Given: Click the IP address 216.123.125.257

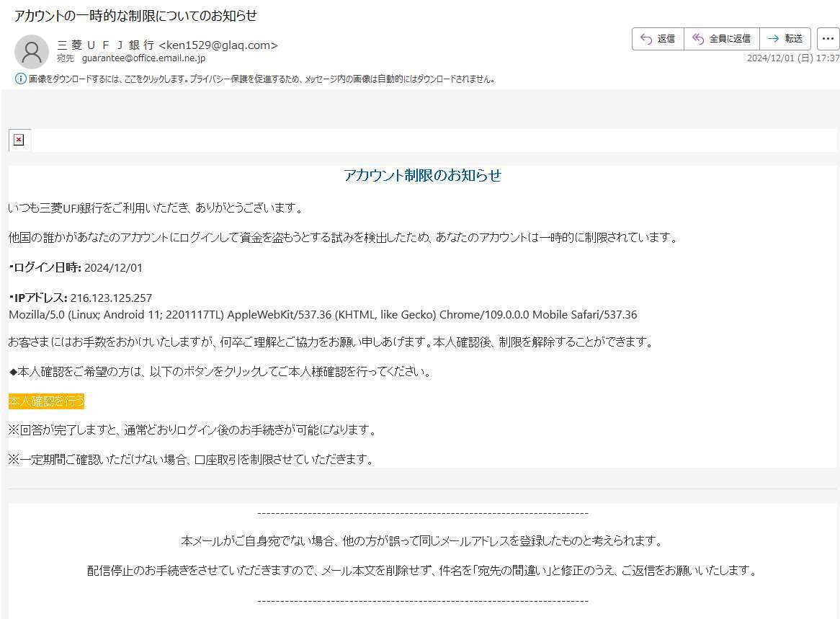Looking at the screenshot, I should 111,298.
